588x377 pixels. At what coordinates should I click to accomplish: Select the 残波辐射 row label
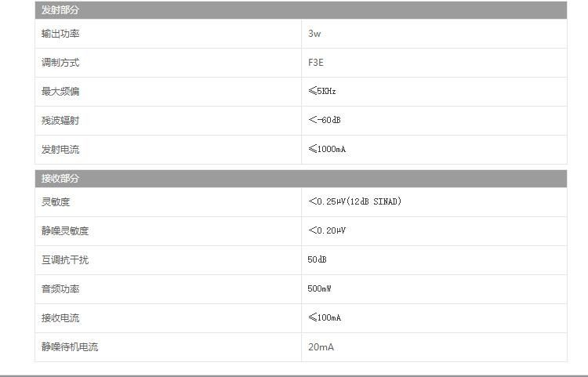tap(60, 121)
